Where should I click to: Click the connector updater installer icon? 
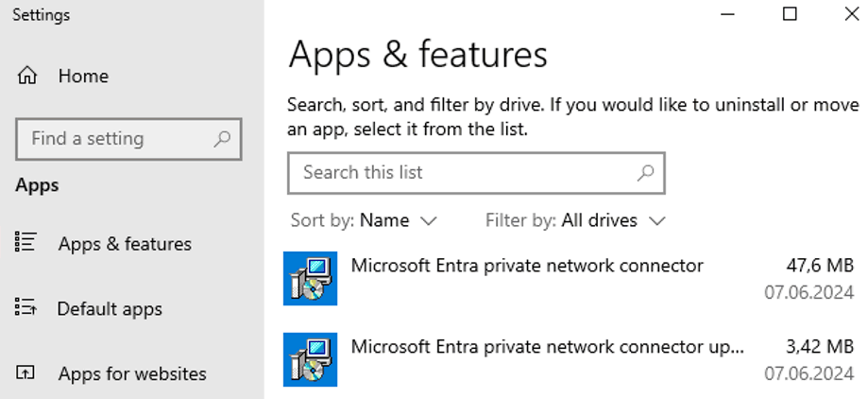coord(310,359)
